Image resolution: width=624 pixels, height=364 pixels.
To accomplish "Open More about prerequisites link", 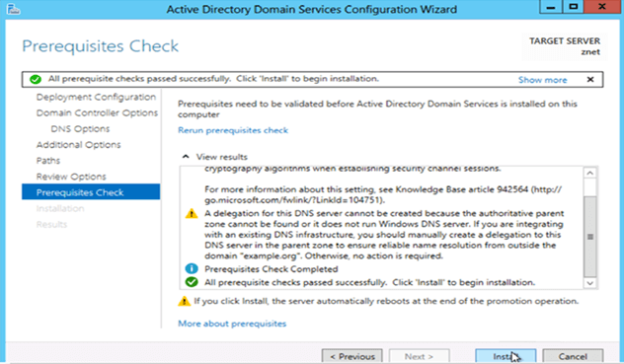I will (232, 324).
